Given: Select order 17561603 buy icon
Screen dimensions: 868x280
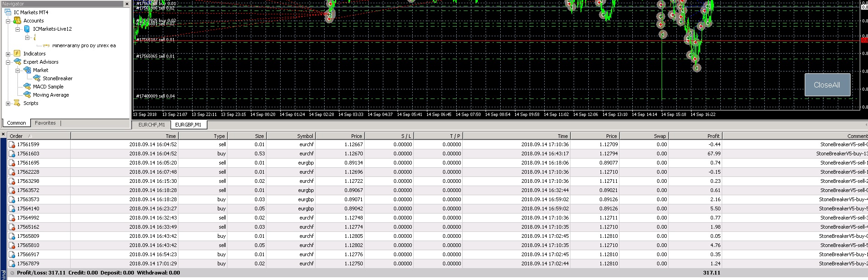Looking at the screenshot, I should (x=12, y=154).
